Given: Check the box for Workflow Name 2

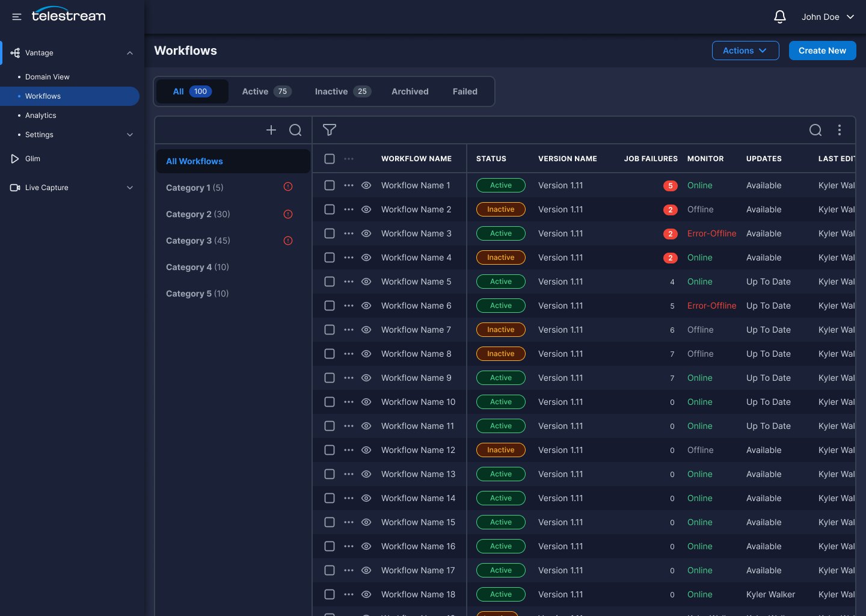Looking at the screenshot, I should (x=330, y=209).
